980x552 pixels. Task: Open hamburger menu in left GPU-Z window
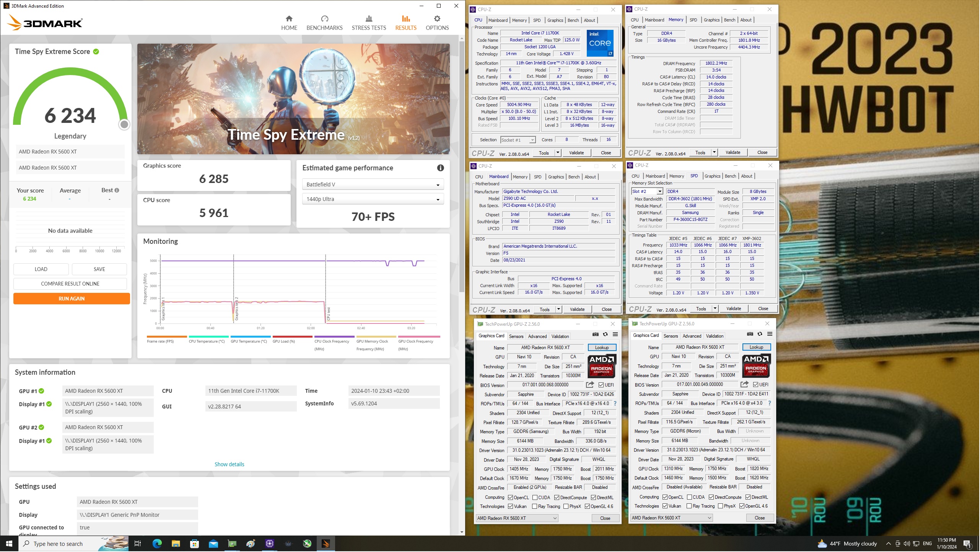(615, 335)
